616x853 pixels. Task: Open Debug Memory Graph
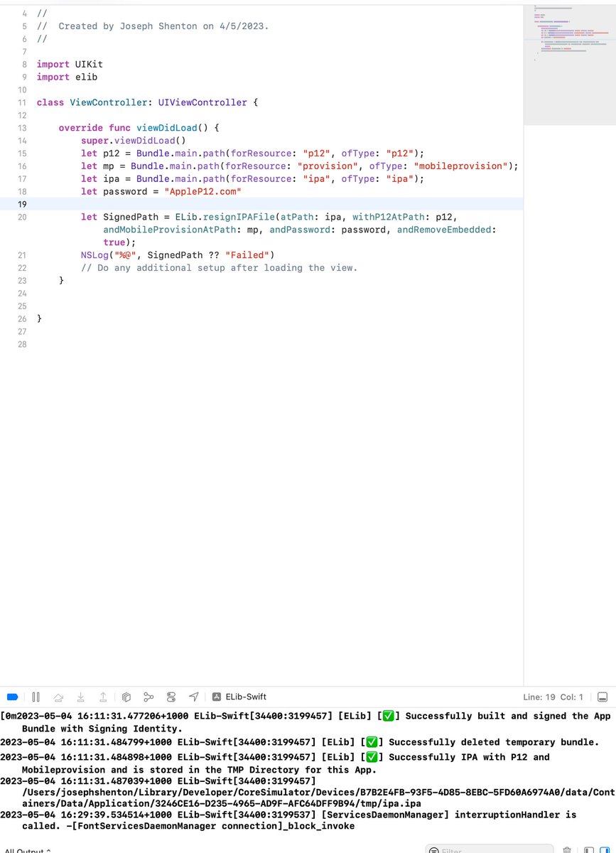click(148, 697)
